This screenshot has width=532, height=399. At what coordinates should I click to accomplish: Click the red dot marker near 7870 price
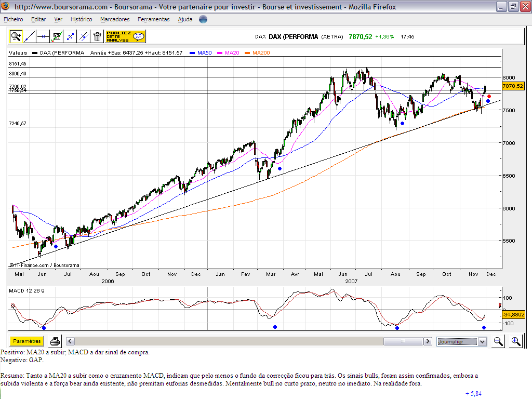tap(489, 97)
